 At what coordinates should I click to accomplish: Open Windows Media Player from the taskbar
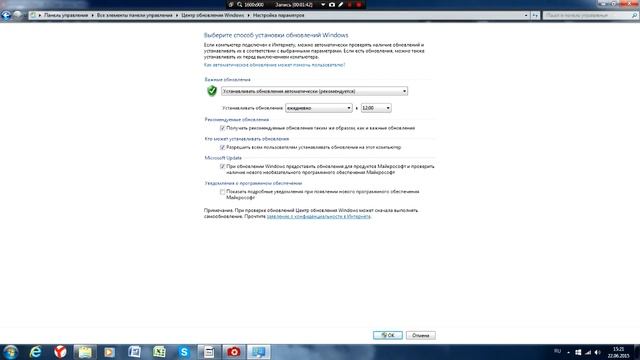pyautogui.click(x=109, y=352)
